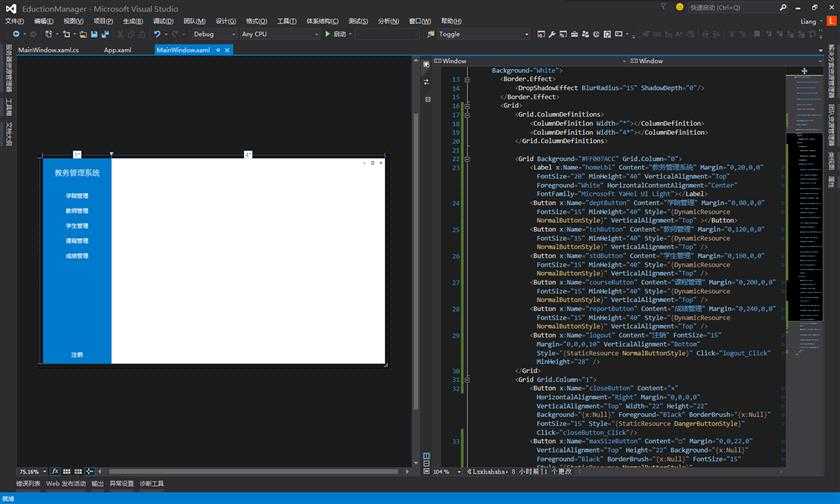Open the designer zoom 75.16% dropdown

click(33, 472)
